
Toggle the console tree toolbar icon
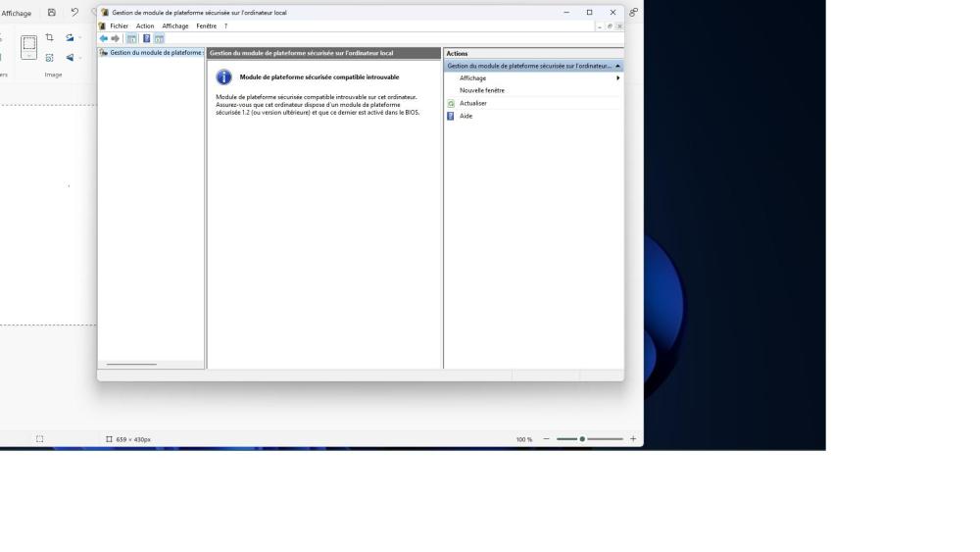point(132,39)
